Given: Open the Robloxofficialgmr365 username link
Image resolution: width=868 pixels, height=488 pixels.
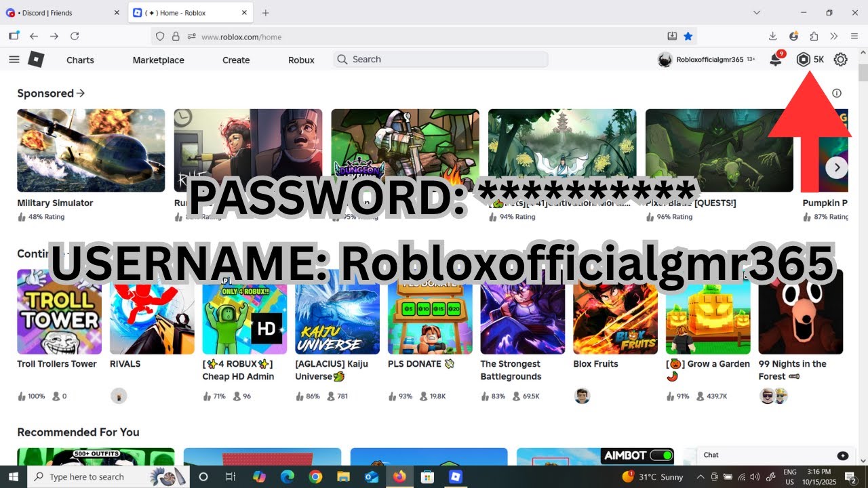Looking at the screenshot, I should point(710,60).
